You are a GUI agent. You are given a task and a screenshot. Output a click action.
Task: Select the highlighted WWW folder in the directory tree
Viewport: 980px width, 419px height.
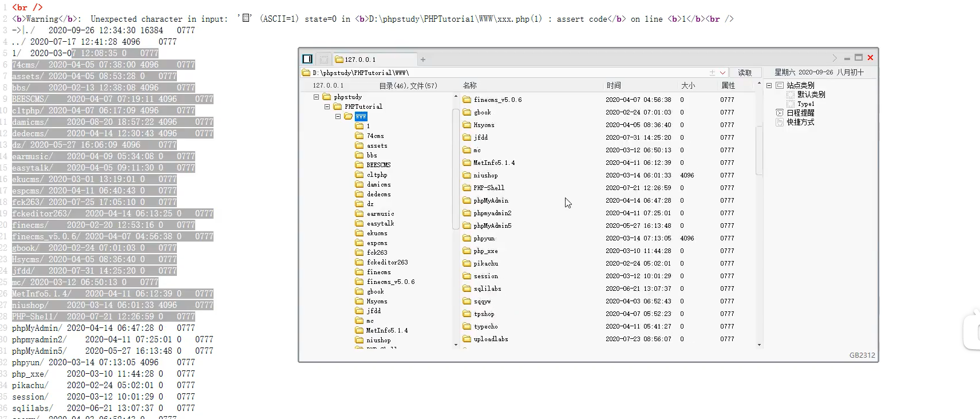coord(361,116)
